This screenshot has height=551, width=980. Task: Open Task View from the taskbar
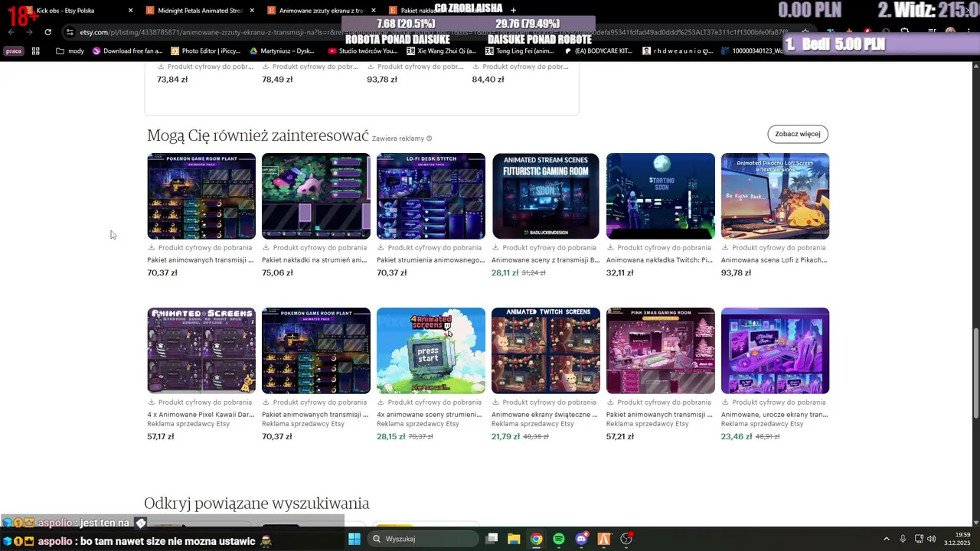tap(492, 539)
